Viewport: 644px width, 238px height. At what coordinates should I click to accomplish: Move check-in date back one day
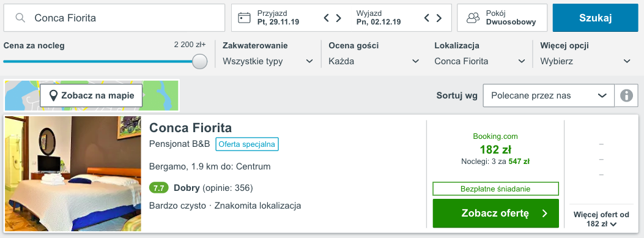coord(327,18)
